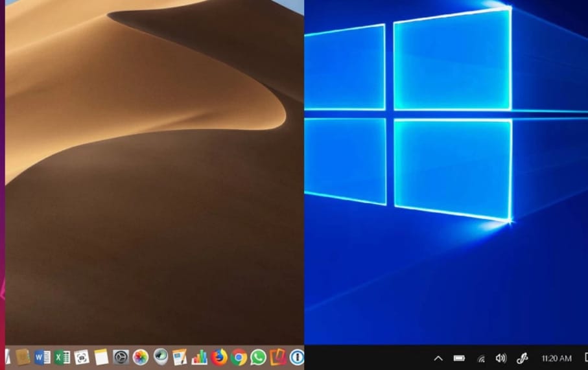Check the battery status icon in taskbar
This screenshot has height=370, width=588.
459,358
